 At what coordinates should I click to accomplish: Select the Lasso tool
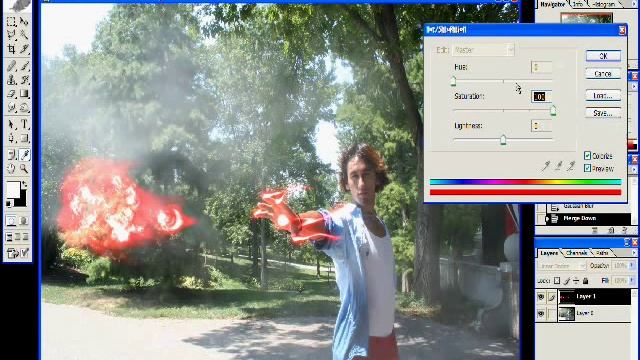[11, 35]
